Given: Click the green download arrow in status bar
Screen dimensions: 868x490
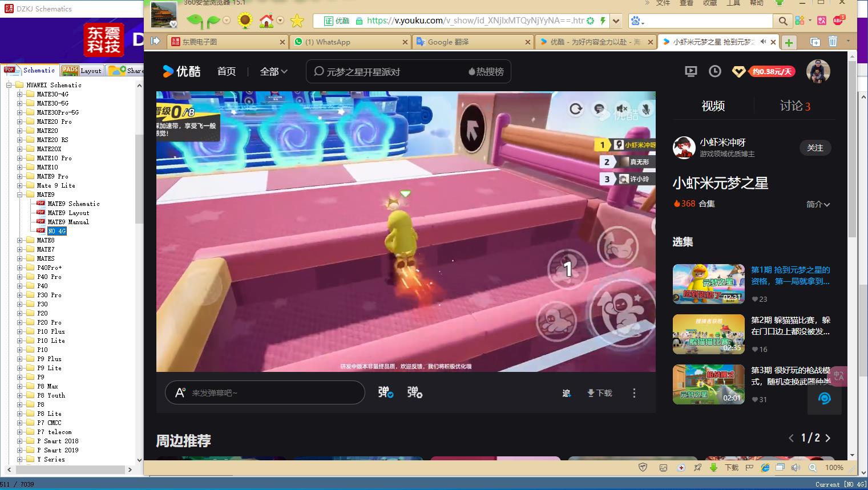Looking at the screenshot, I should (x=713, y=467).
